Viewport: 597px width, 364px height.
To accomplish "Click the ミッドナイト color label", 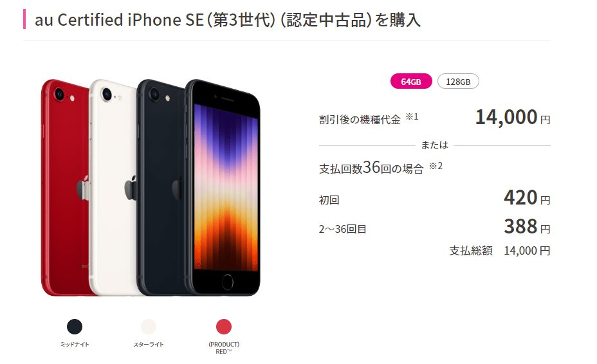I will coord(75,345).
